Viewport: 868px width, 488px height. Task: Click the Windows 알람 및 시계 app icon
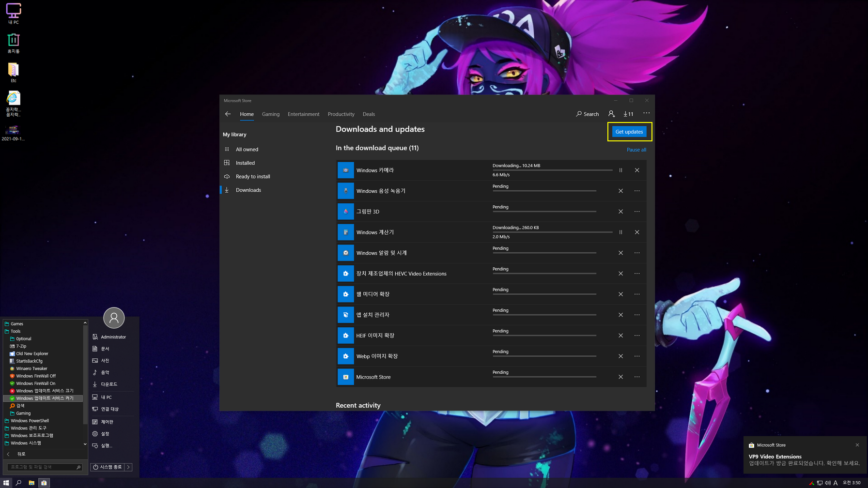(x=346, y=253)
